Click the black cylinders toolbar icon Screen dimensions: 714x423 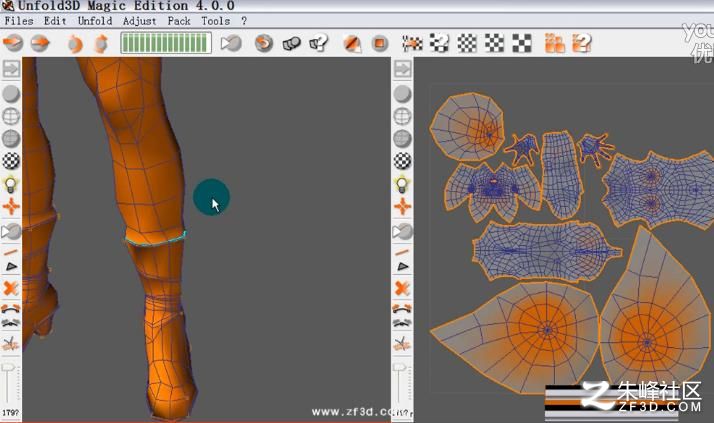pyautogui.click(x=291, y=44)
